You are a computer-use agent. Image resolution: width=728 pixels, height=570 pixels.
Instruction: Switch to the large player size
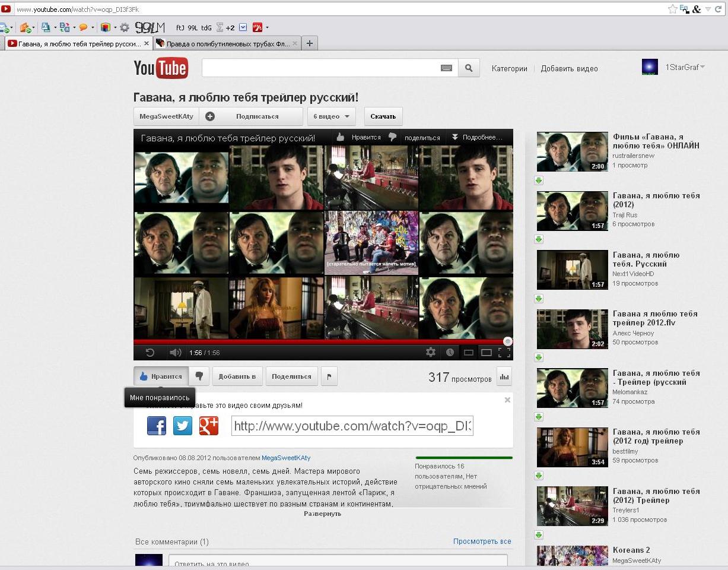(x=486, y=353)
